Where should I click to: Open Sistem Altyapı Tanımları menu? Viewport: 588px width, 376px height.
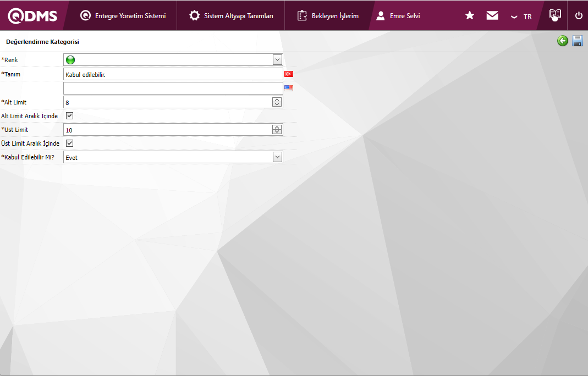[x=231, y=16]
